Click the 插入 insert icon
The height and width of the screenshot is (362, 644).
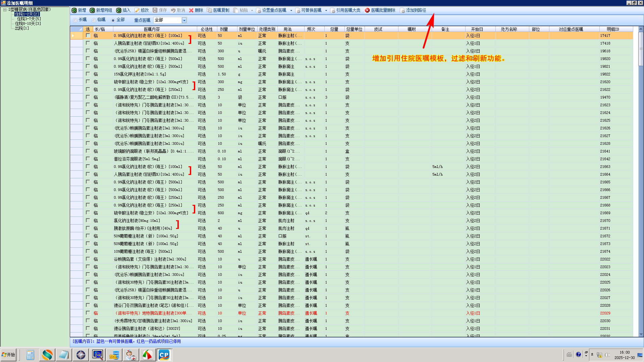(119, 10)
